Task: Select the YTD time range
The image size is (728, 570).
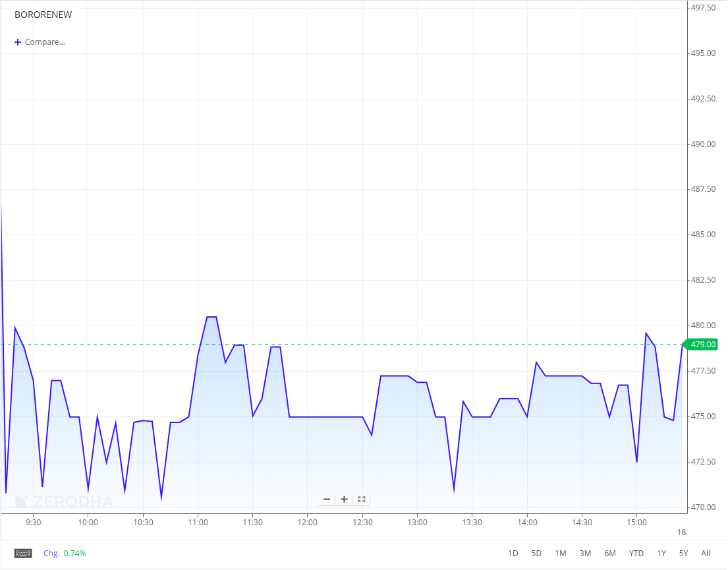Action: 636,554
